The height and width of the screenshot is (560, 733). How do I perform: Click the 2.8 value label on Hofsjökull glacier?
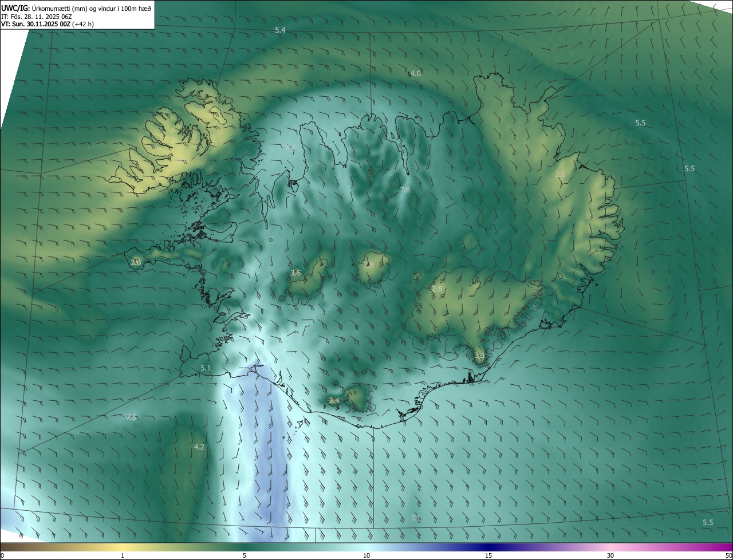(369, 265)
